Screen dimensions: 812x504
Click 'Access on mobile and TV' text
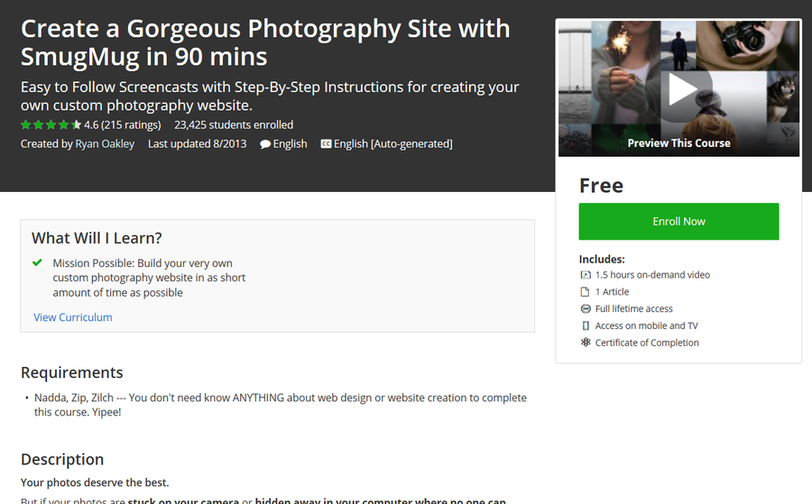click(x=646, y=326)
